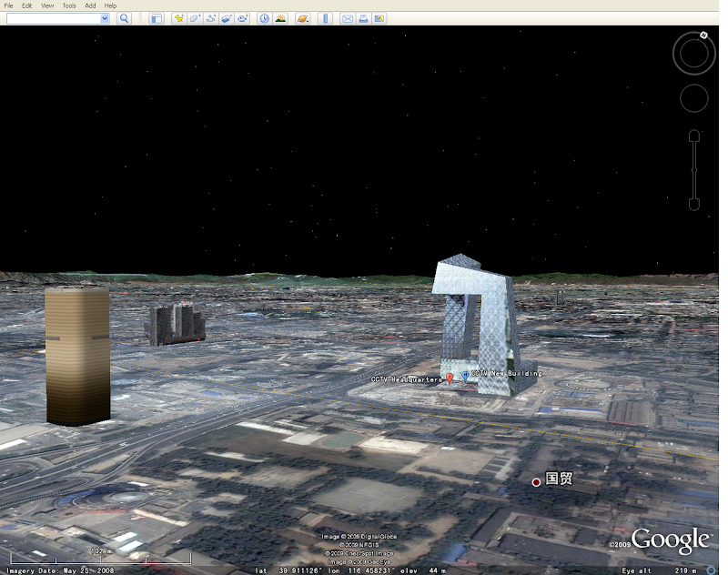The height and width of the screenshot is (575, 728).
Task: Select the Add Polygon tool
Action: [195, 18]
